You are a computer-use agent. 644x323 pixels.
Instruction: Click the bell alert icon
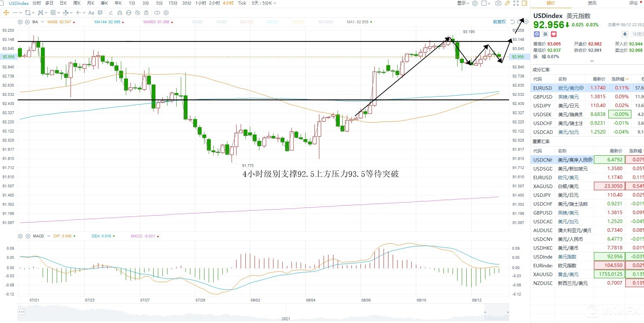pos(625,34)
